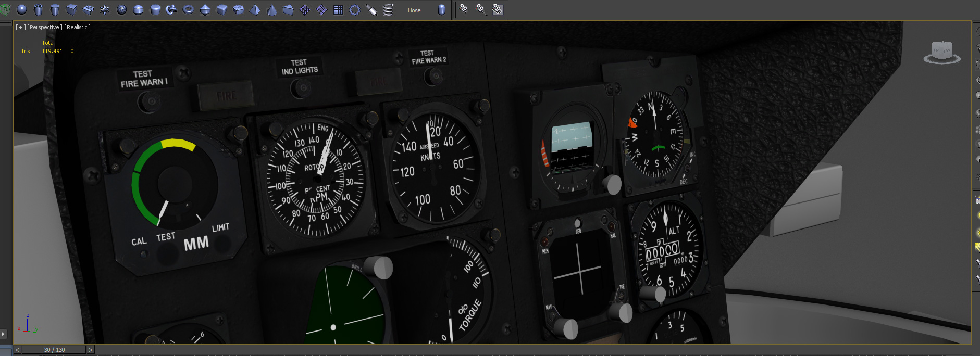
Task: Select the Damper piston tool
Action: [x=371, y=9]
